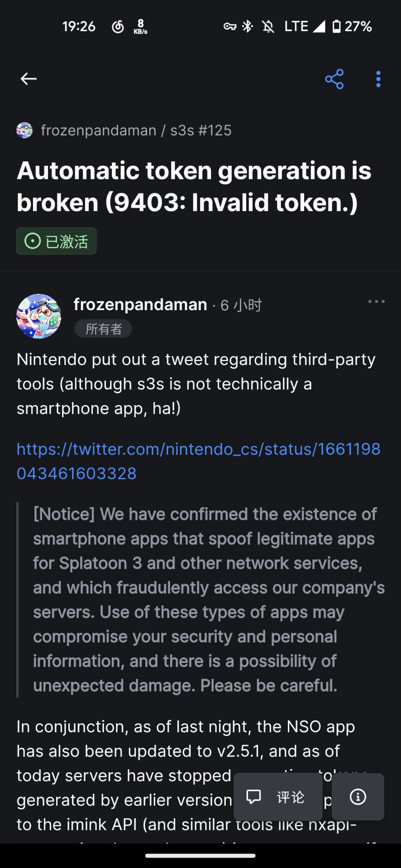Open issue options from the top-right menu
The width and height of the screenshot is (401, 868).
pos(377,79)
